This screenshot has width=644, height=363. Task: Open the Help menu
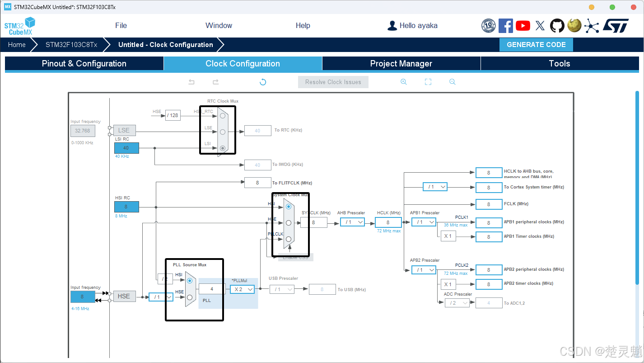[303, 26]
